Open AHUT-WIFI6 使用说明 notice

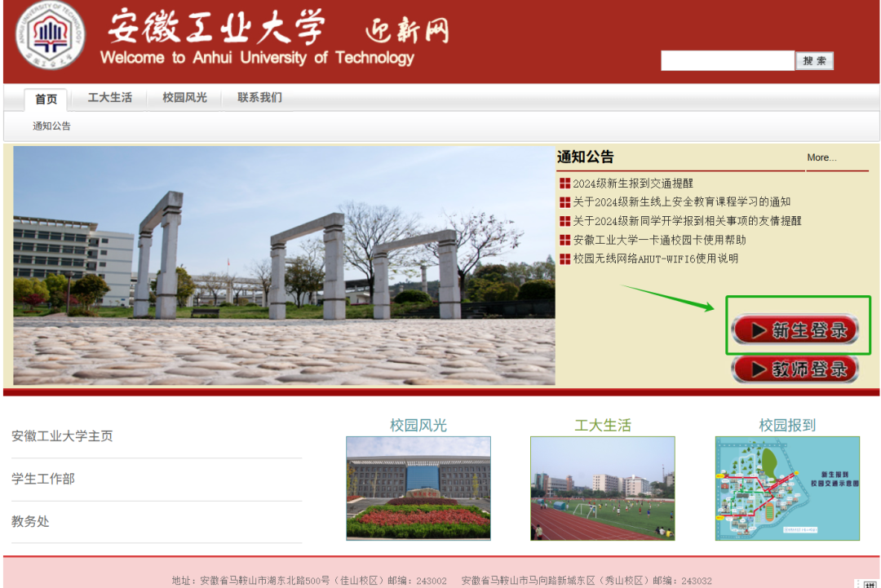click(655, 259)
